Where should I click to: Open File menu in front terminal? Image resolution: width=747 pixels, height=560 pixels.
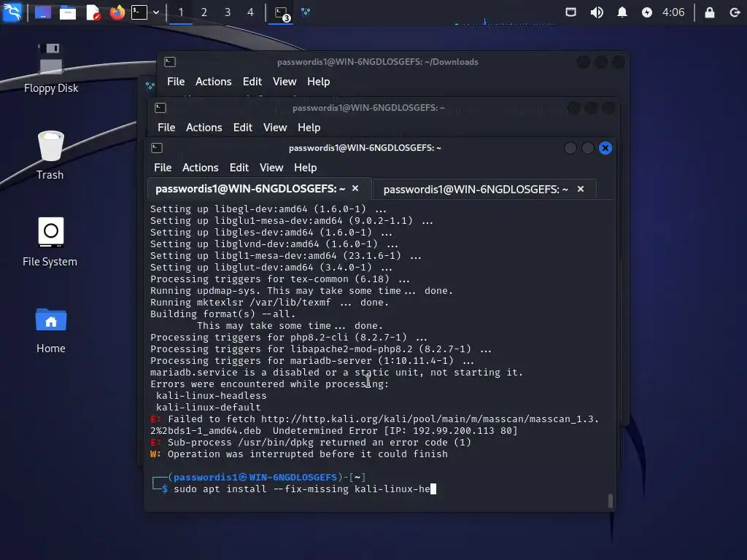pos(163,168)
